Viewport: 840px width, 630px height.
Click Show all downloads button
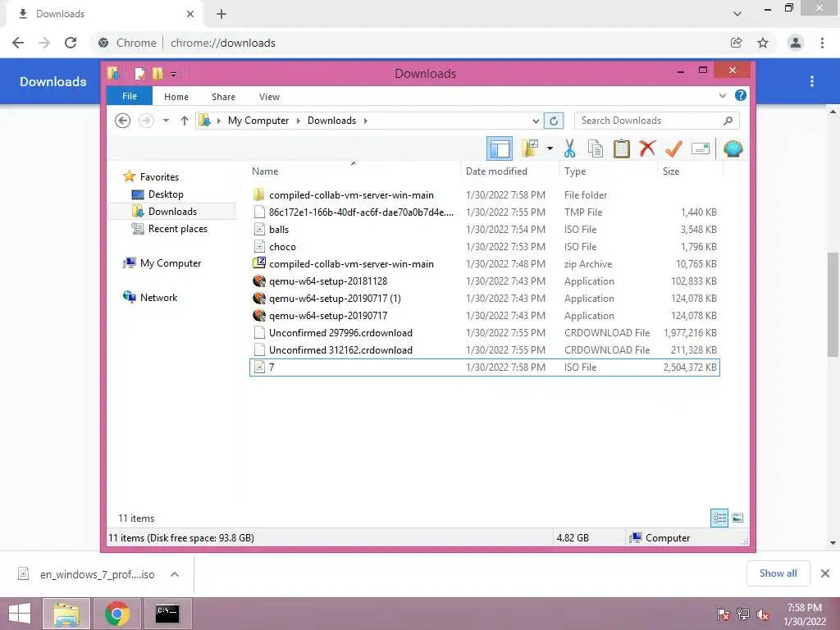point(778,573)
